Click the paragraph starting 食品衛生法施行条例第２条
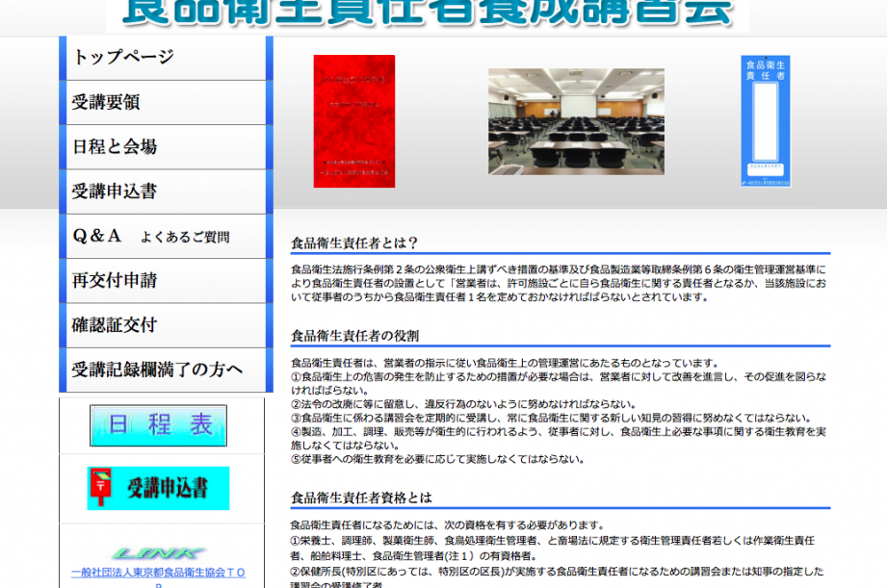 559,283
